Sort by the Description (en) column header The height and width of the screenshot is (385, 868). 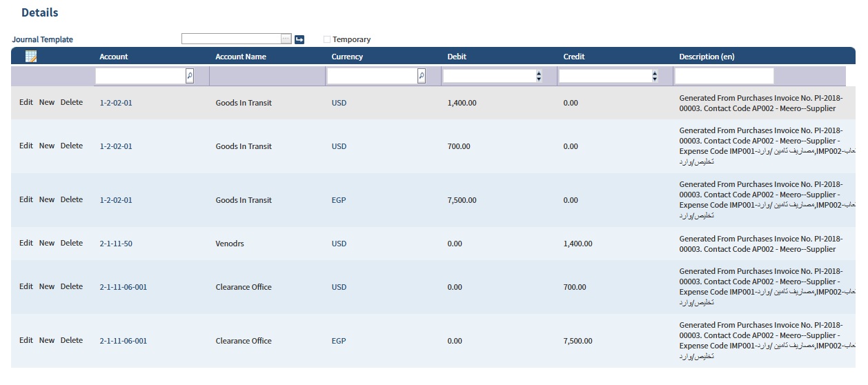pos(707,57)
